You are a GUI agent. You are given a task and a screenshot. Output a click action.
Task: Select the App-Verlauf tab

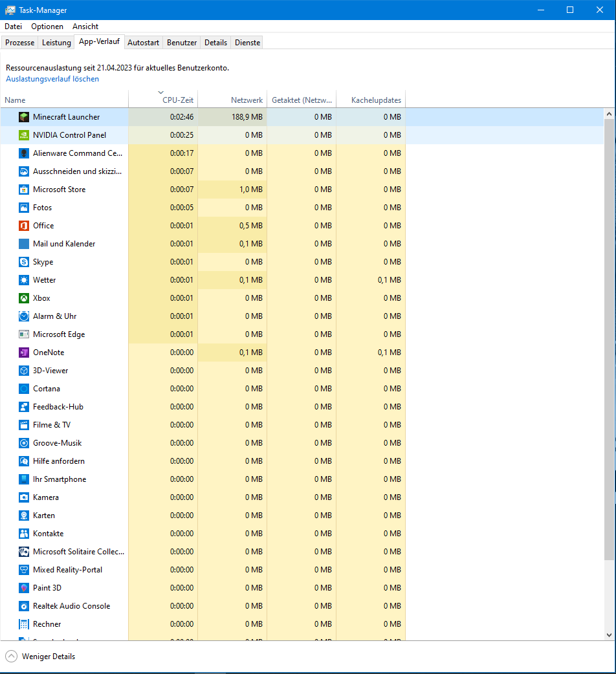click(99, 41)
